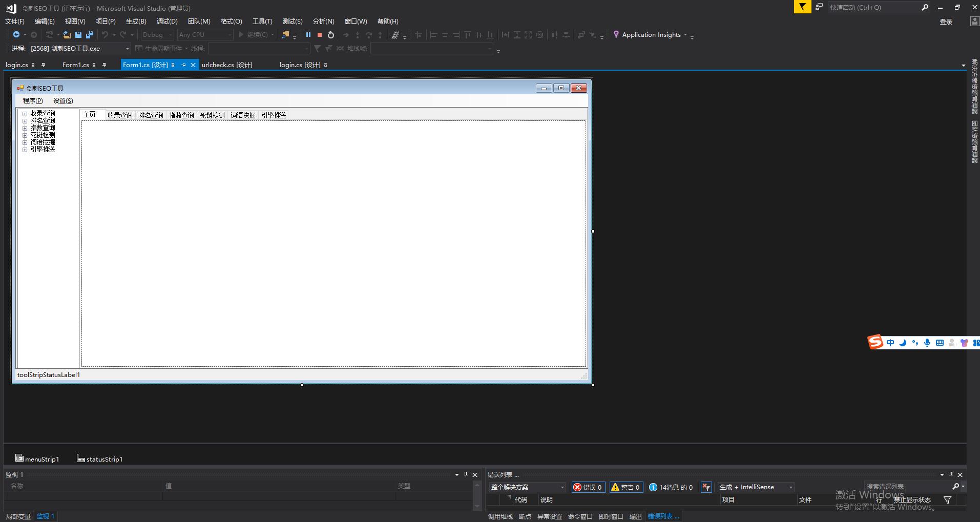The image size is (980, 522).
Task: Close the Form1.cs design tab
Action: pyautogui.click(x=193, y=65)
